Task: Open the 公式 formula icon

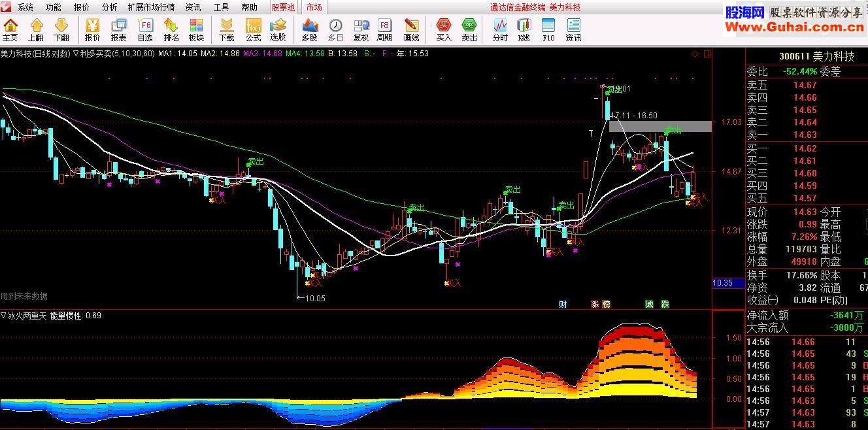Action: click(253, 30)
